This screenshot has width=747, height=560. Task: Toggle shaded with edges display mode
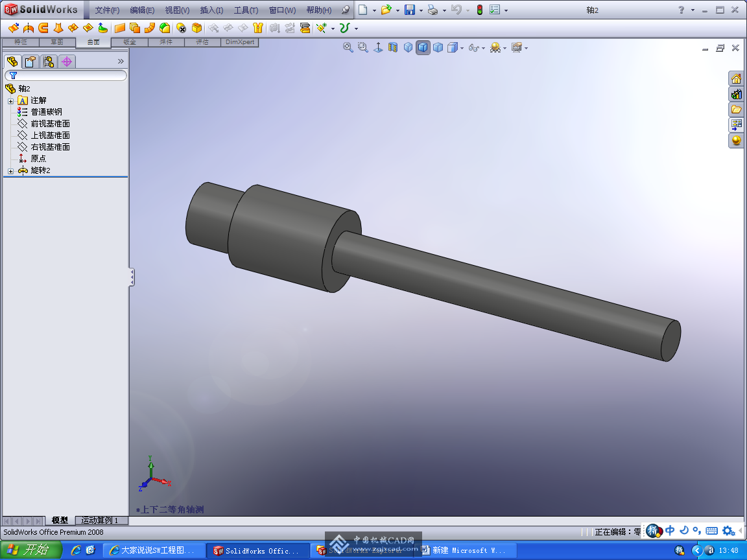click(x=423, y=47)
